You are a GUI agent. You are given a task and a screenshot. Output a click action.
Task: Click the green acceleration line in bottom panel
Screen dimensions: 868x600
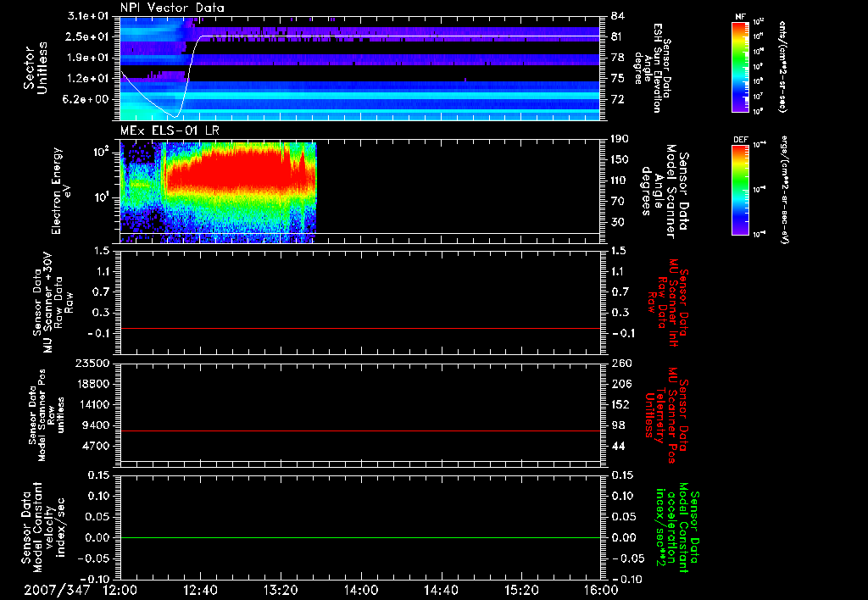pyautogui.click(x=360, y=537)
